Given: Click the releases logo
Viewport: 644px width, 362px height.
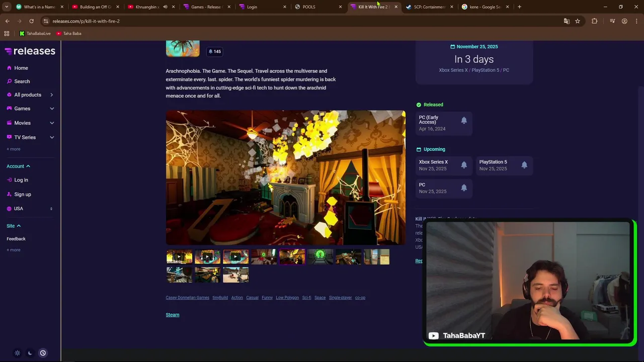Looking at the screenshot, I should point(30,51).
